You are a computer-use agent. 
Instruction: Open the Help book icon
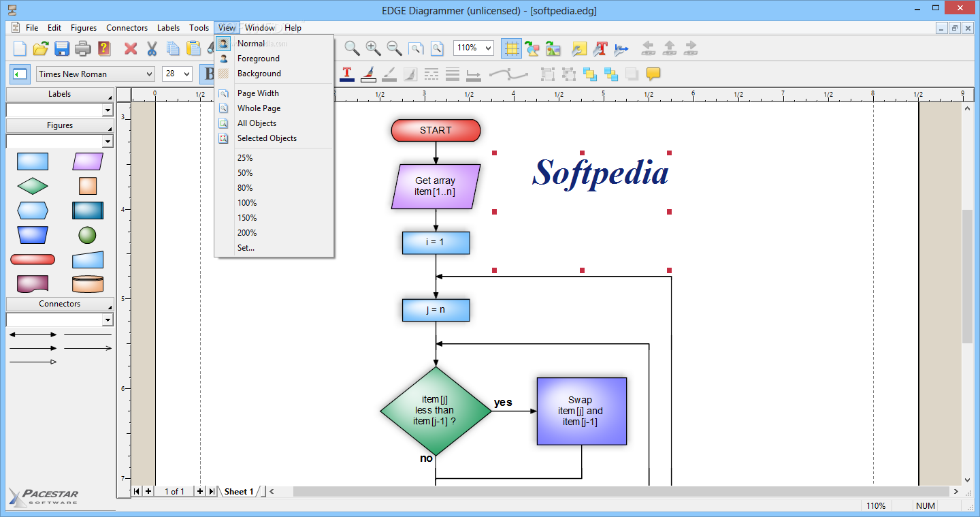(103, 48)
